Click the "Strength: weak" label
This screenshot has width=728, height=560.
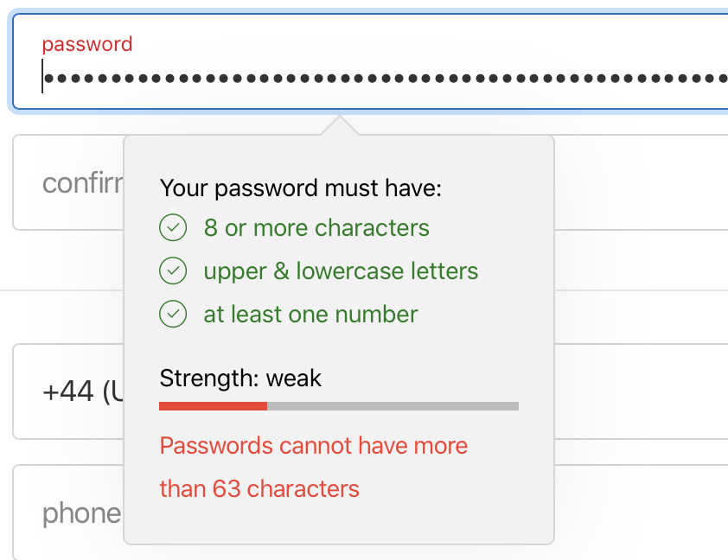click(x=240, y=379)
